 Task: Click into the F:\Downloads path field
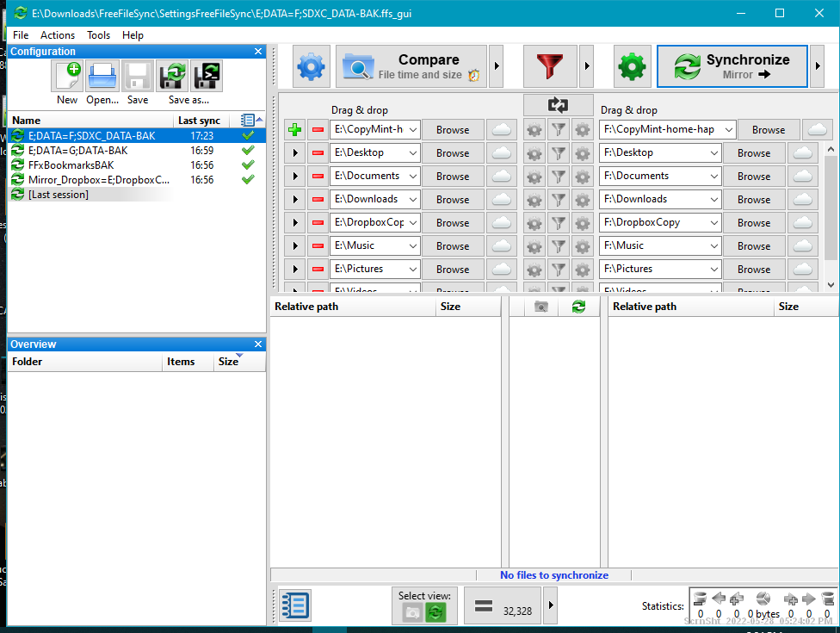coord(653,200)
